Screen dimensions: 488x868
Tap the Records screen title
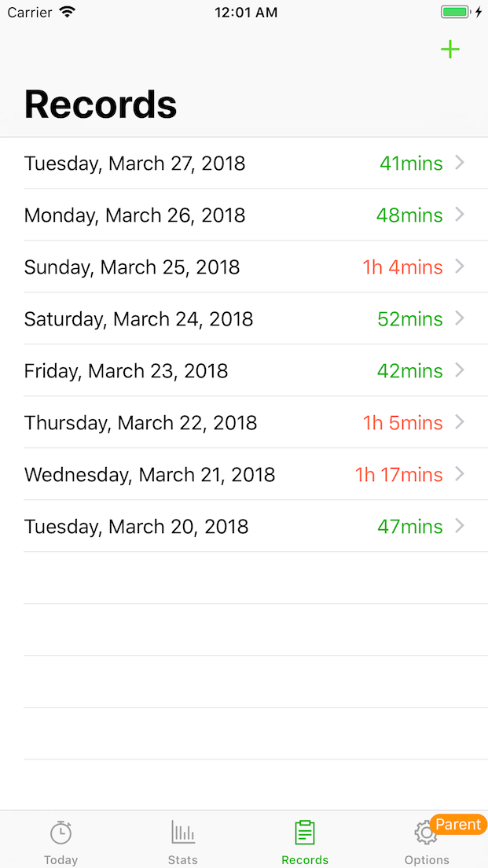[100, 104]
